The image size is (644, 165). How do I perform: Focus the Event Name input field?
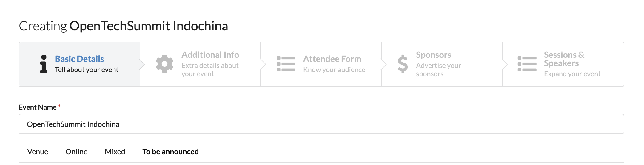(x=321, y=124)
